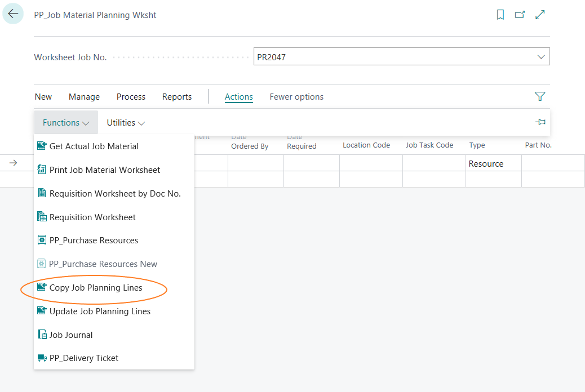Select Get Actual Job Material
Screen dimensions: 585x392
94,146
